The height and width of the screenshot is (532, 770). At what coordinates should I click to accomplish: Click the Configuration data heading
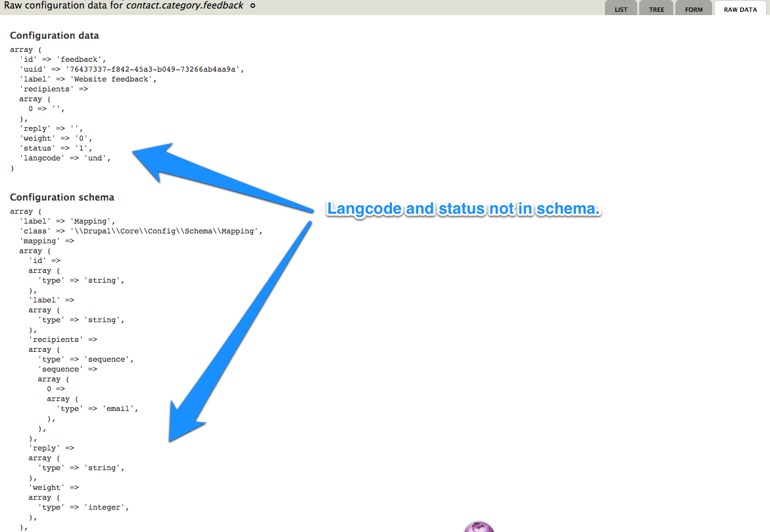click(x=55, y=35)
